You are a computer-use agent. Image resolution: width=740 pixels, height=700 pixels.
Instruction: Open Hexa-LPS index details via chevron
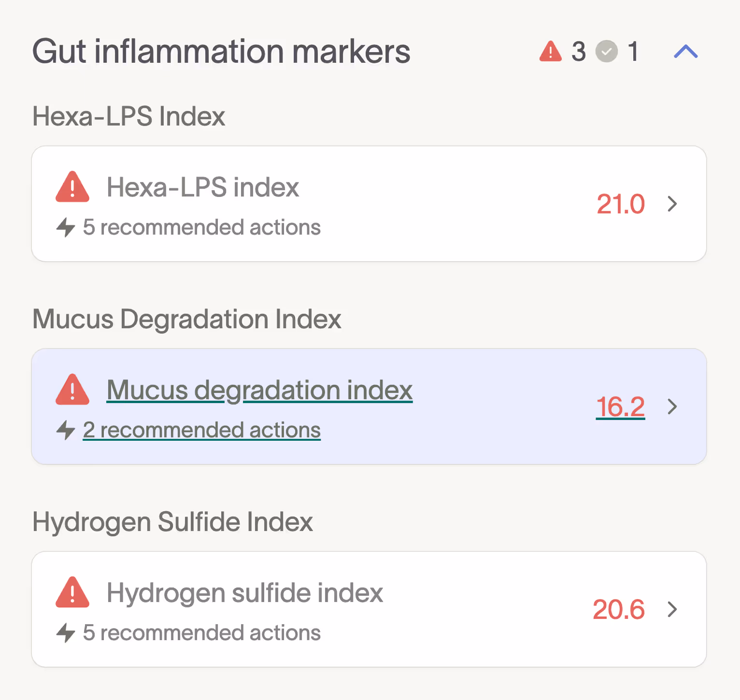pos(672,204)
